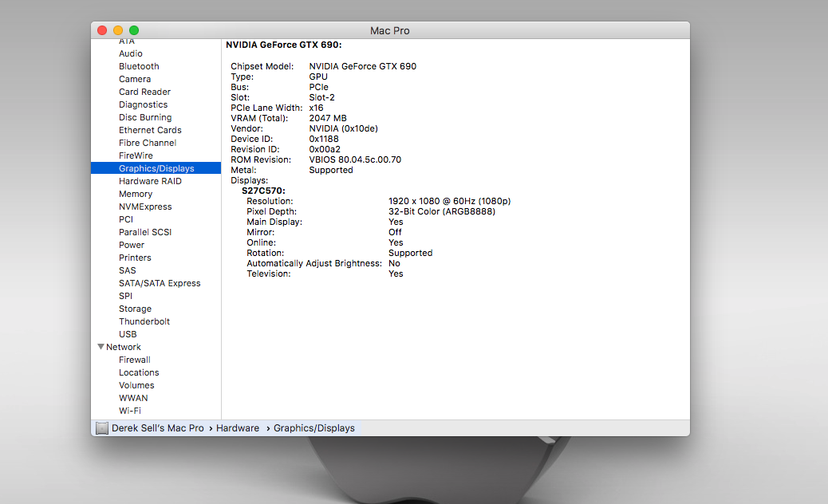
Task: Click the 32-Bit Color pixel depth value
Action: 442,211
